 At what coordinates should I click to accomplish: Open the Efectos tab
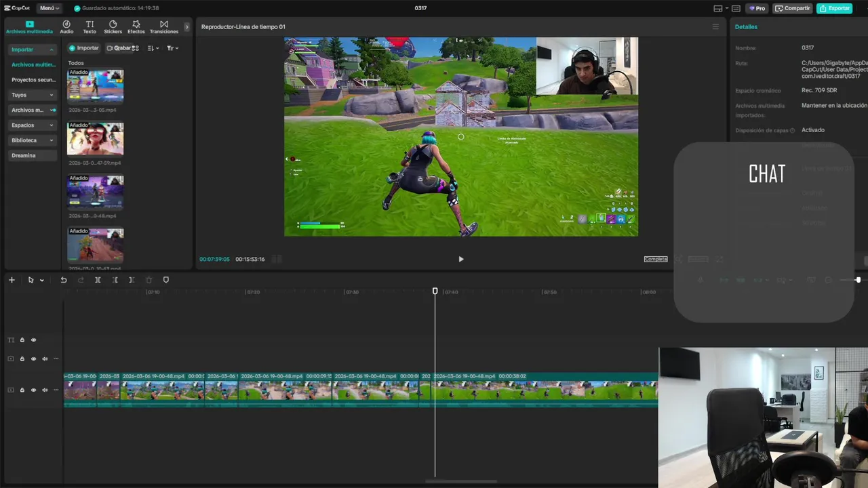(136, 27)
